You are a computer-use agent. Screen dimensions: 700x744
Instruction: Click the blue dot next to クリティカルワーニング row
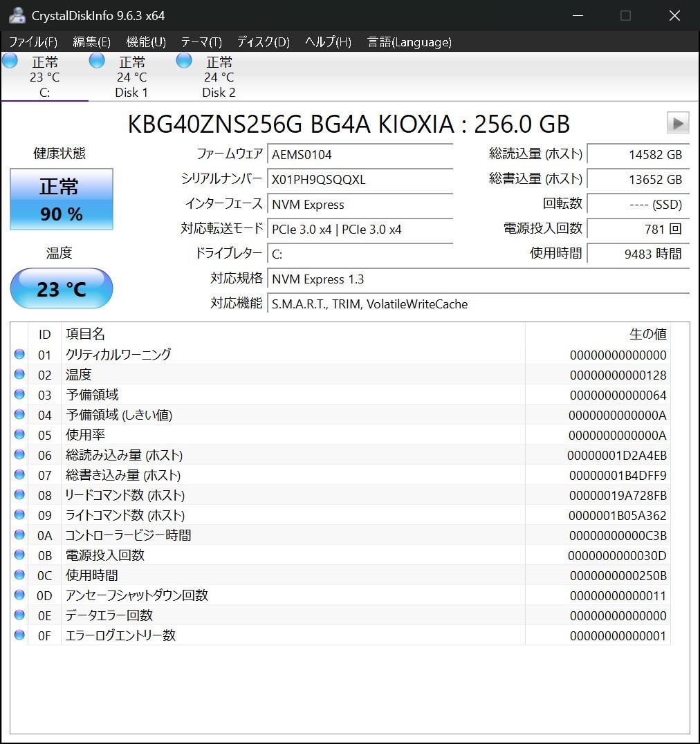pos(19,354)
